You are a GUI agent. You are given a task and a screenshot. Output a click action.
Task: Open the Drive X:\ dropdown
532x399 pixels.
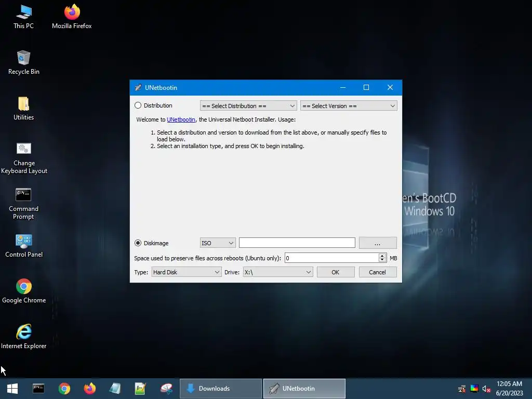click(x=278, y=272)
